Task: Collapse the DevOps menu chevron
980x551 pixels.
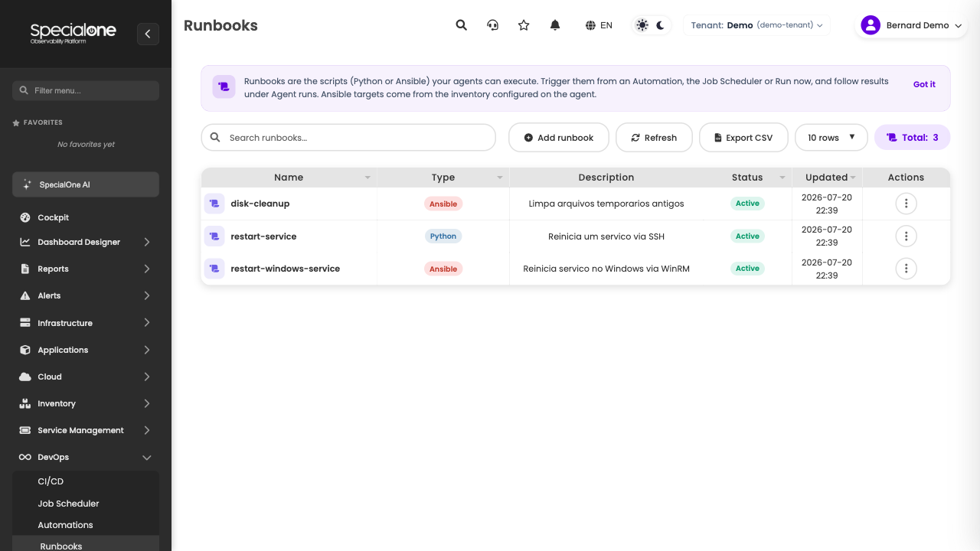Action: (146, 457)
